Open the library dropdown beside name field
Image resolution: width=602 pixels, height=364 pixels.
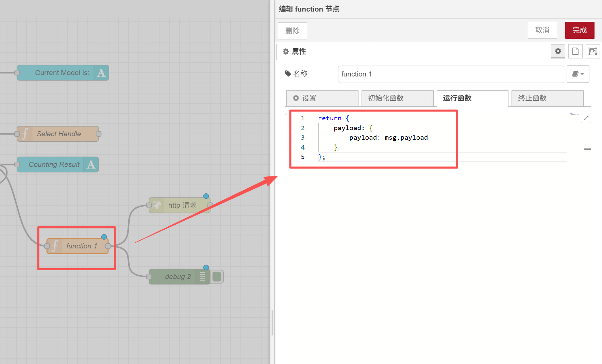(578, 74)
